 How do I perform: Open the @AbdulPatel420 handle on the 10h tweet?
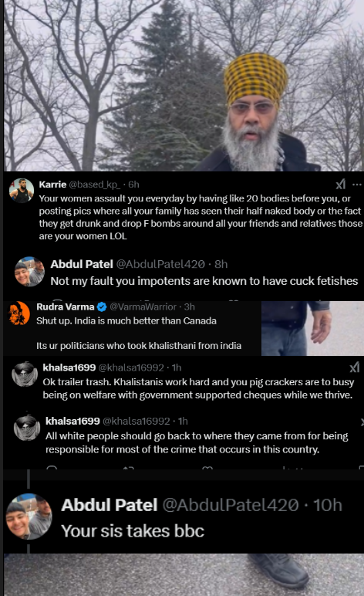[231, 505]
